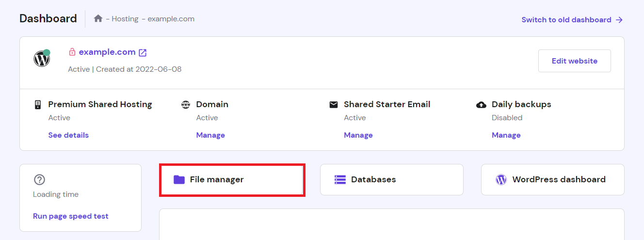Click the Databases stack icon
This screenshot has height=240, width=644.
pos(340,179)
